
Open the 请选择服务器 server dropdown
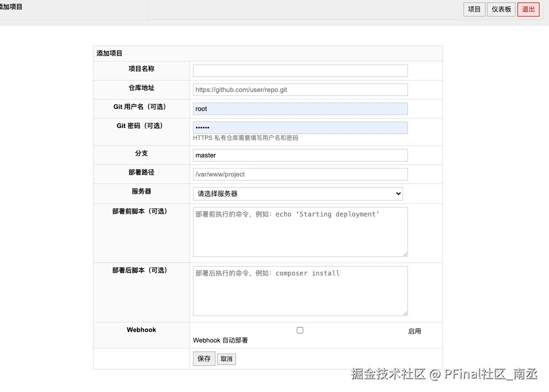[x=297, y=193]
